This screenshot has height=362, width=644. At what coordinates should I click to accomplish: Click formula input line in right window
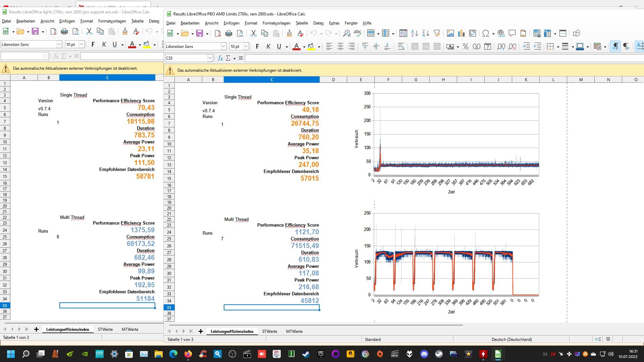[x=444, y=58]
